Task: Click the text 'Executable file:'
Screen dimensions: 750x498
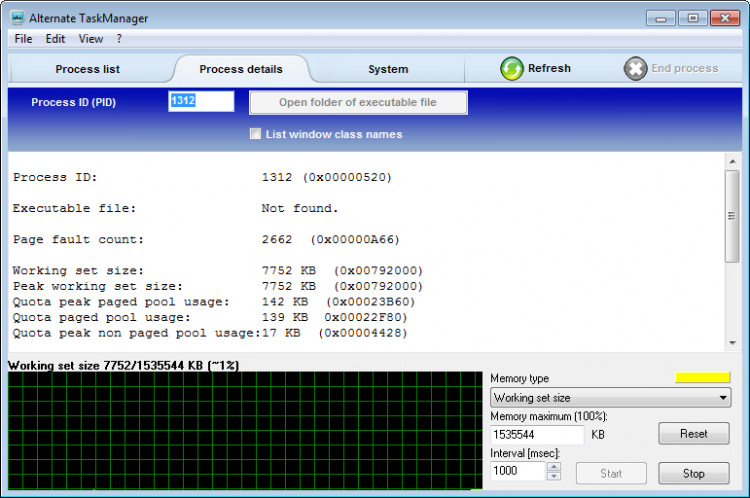Action: click(x=74, y=209)
